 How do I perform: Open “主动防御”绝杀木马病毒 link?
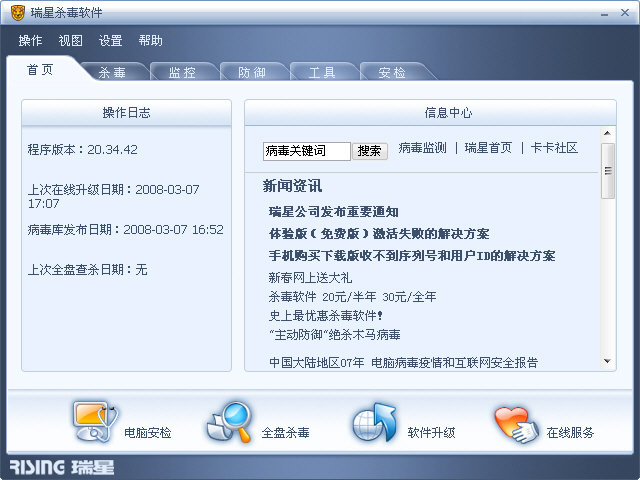click(334, 335)
